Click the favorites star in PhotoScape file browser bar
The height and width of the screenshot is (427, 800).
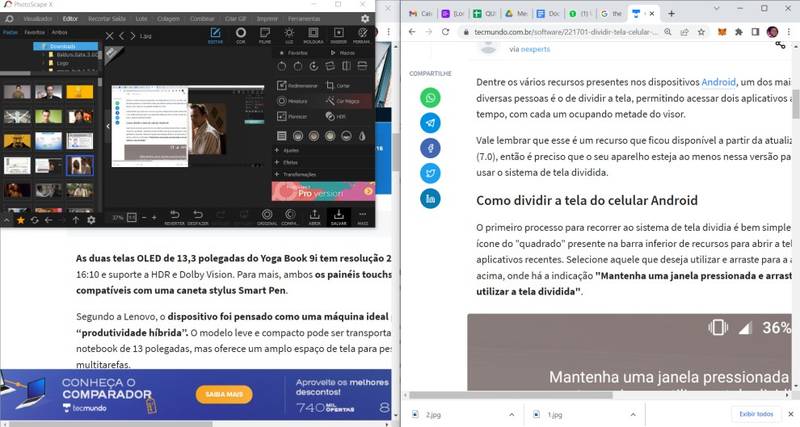(20, 220)
